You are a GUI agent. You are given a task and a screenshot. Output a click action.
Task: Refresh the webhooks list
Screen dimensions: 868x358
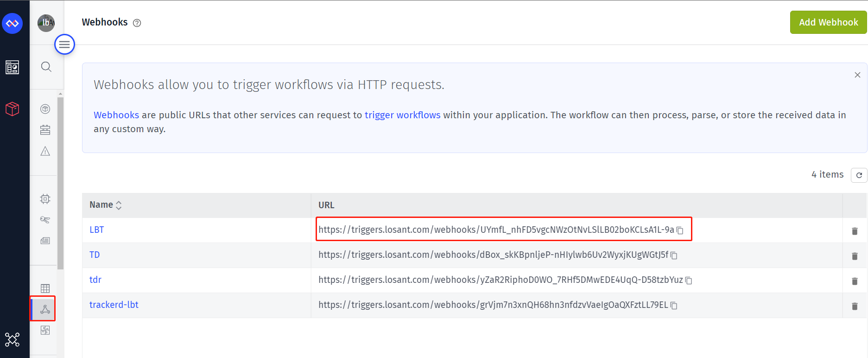[x=859, y=175]
